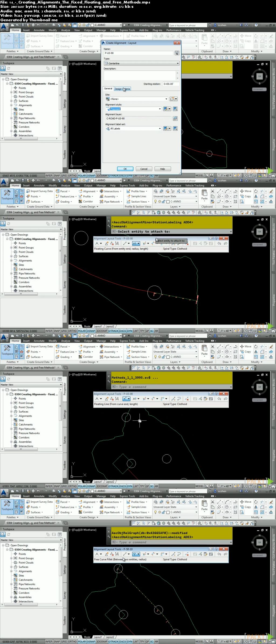Image resolution: width=276 pixels, height=644 pixels.
Task: Open Annotate ribbon tab in Floating Curve frame
Action: [x=39, y=186]
